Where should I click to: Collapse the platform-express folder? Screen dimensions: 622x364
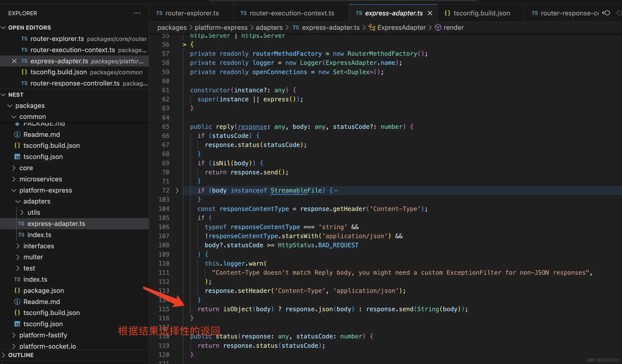[14, 190]
